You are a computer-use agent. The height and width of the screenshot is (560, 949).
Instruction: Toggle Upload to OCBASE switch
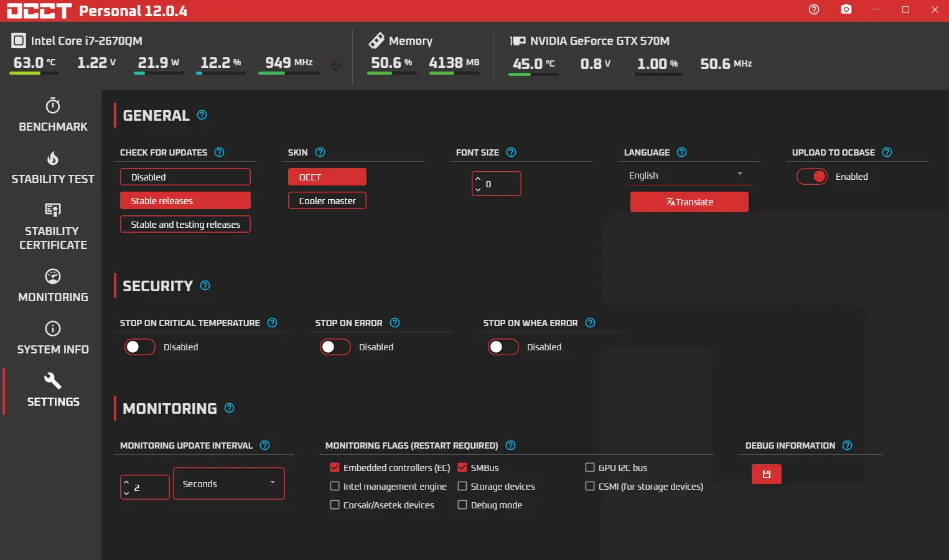812,177
